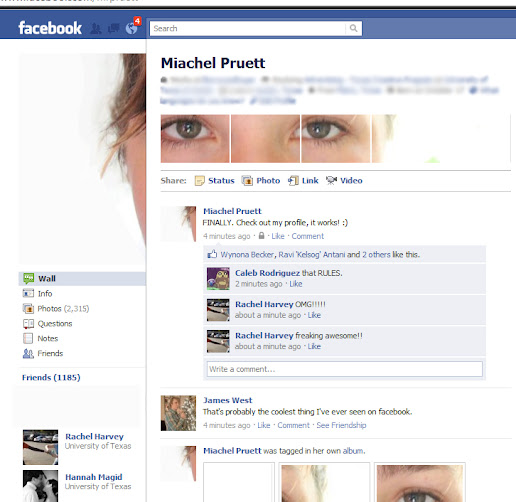Image resolution: width=516 pixels, height=502 pixels.
Task: Open messages icon in header
Action: pyautogui.click(x=114, y=28)
